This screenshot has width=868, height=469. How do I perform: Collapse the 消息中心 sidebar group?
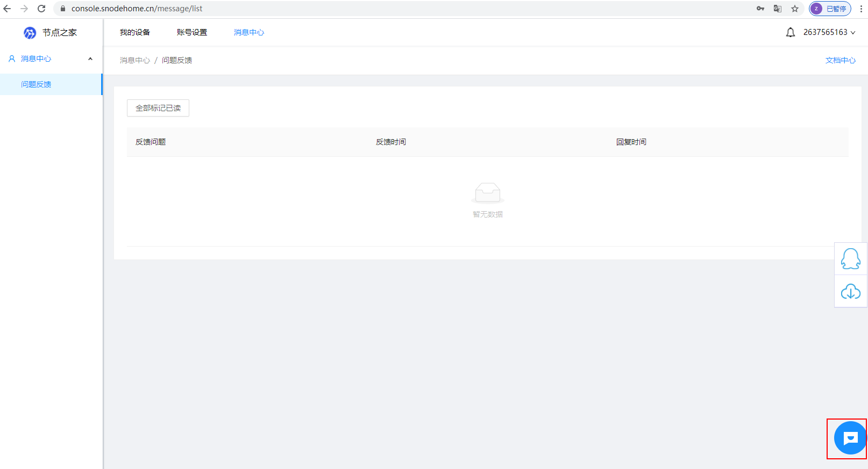click(90, 59)
